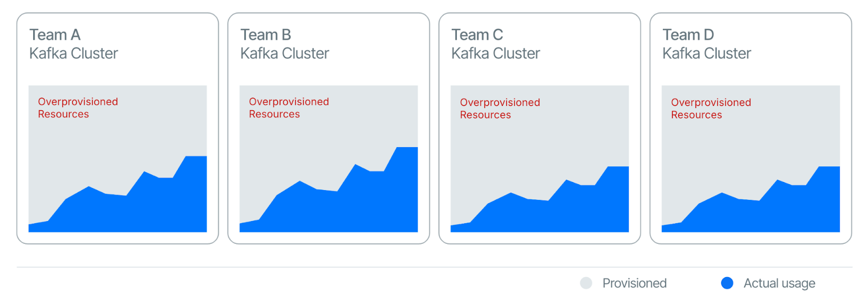This screenshot has width=868, height=302.
Task: Click the peak of Team C's usage chart
Action: [618, 168]
